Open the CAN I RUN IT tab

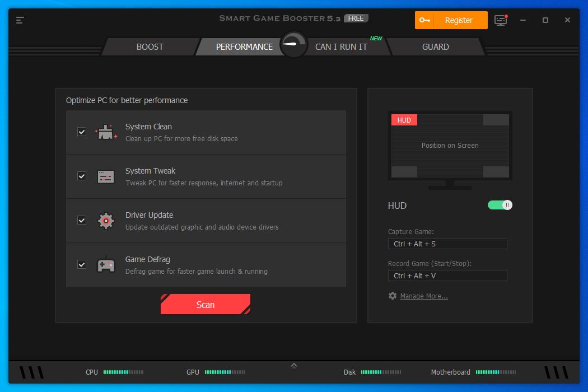coord(341,47)
